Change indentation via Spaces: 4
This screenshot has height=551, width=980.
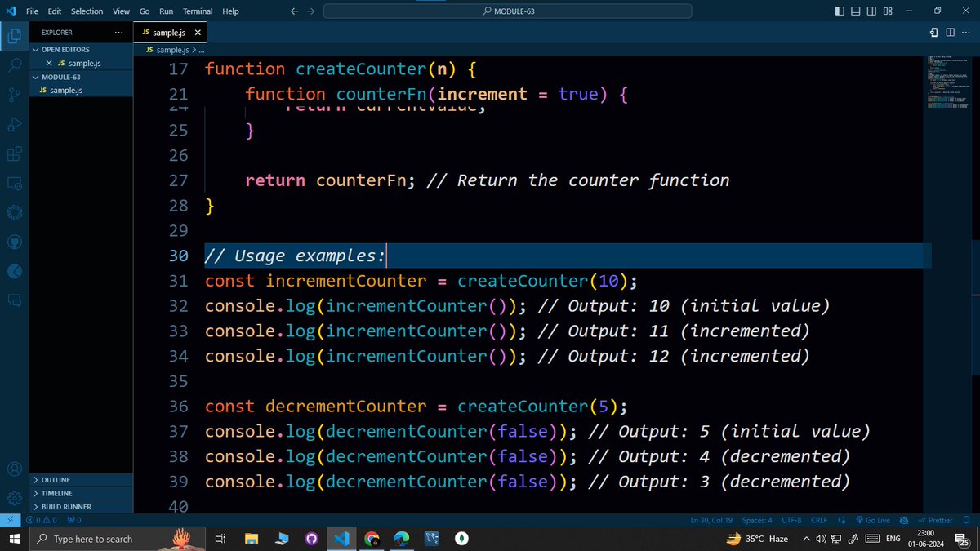[757, 520]
